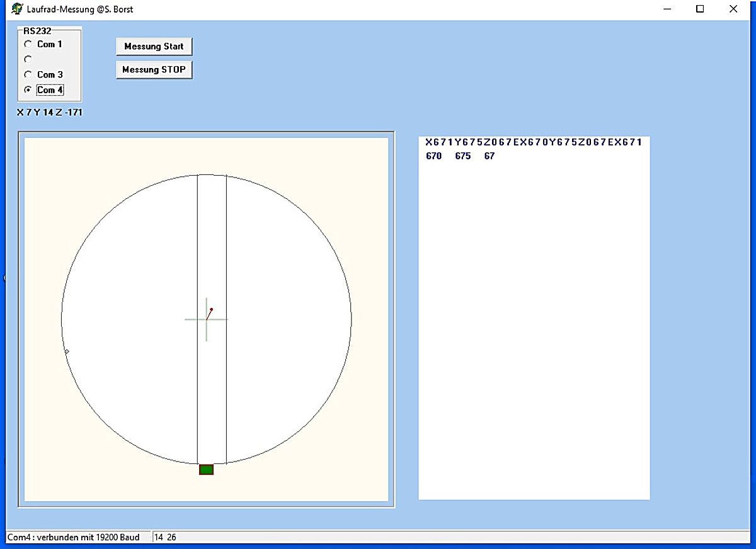The height and width of the screenshot is (549, 756).
Task: Select the unlabeled radio button below Com 1
Action: coord(28,59)
